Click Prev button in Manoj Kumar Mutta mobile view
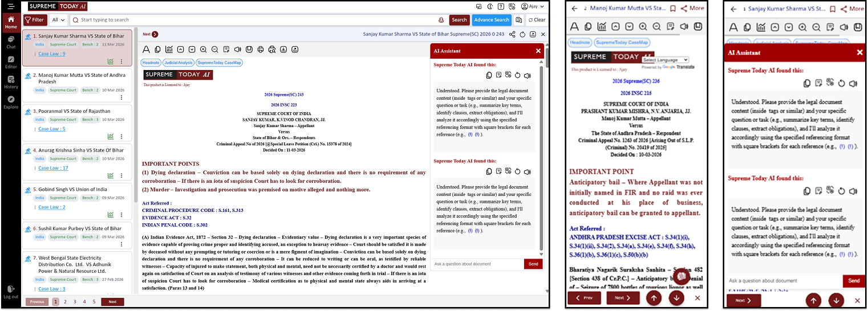The height and width of the screenshot is (311, 868). coord(585,298)
